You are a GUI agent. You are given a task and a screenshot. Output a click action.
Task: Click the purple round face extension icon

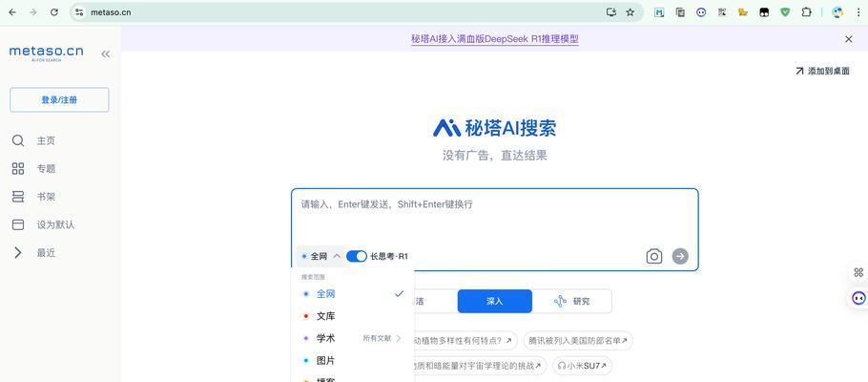(701, 12)
